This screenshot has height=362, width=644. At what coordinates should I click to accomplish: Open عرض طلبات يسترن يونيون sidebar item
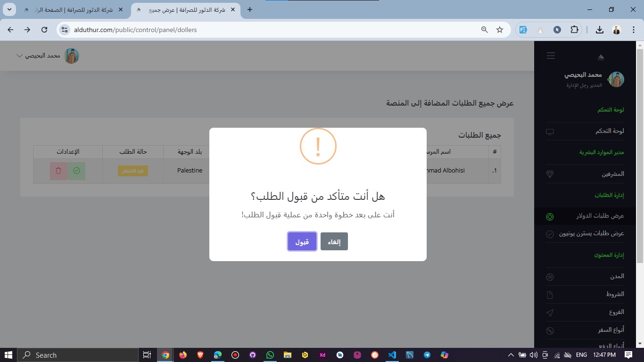pyautogui.click(x=591, y=234)
